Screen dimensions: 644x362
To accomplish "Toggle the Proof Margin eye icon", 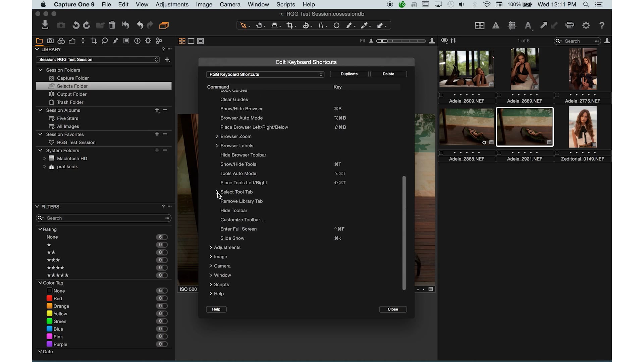I will (444, 41).
